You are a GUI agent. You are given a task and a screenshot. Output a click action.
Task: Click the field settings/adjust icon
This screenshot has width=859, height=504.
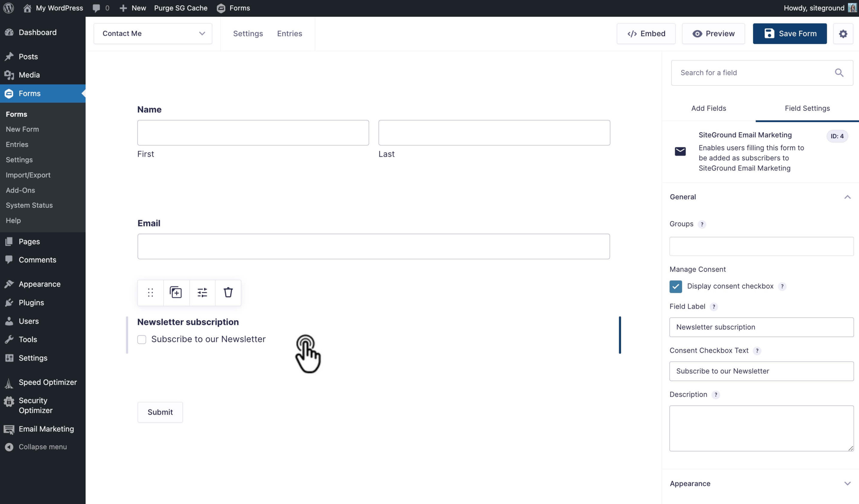pos(202,293)
